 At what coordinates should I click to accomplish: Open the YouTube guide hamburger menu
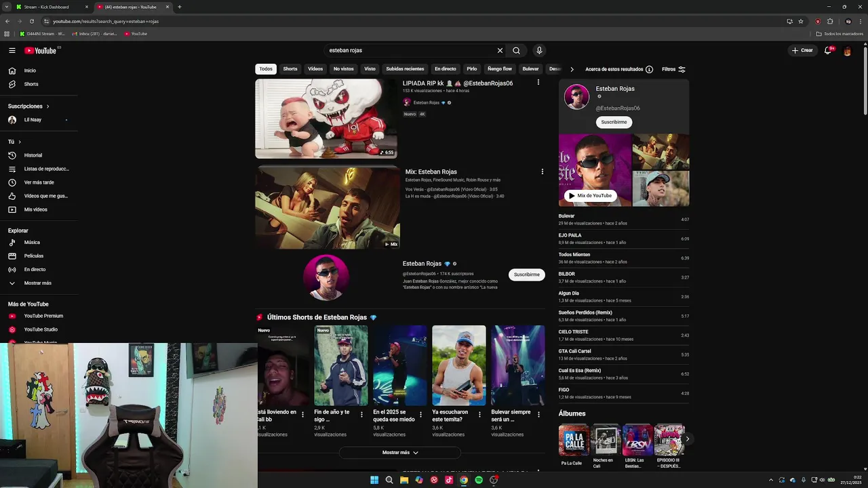(x=12, y=50)
